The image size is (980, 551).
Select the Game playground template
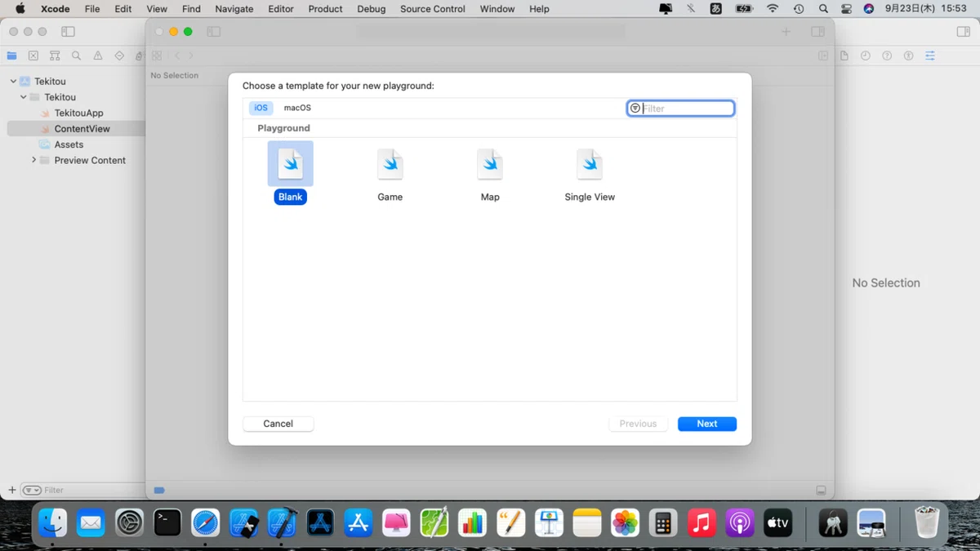(x=390, y=174)
